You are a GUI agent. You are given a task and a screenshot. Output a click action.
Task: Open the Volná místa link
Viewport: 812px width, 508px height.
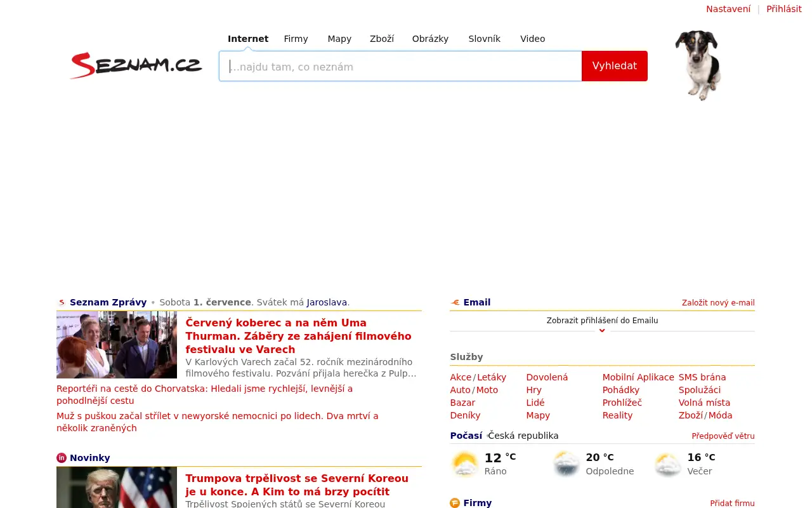coord(704,403)
